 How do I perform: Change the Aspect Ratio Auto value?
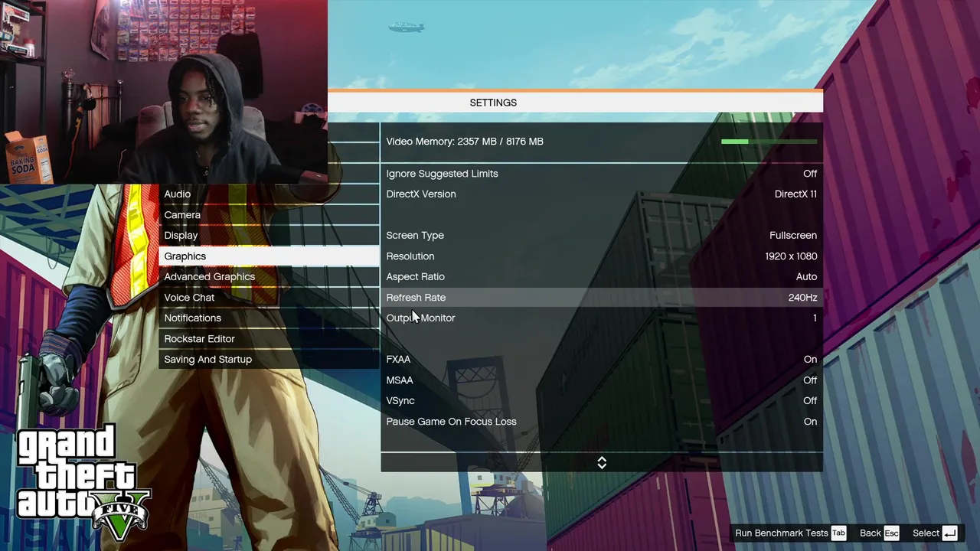coord(806,277)
